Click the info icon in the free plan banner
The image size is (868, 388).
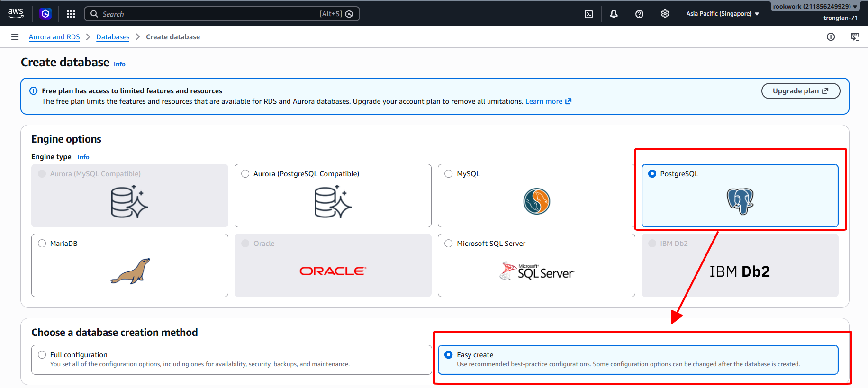34,91
